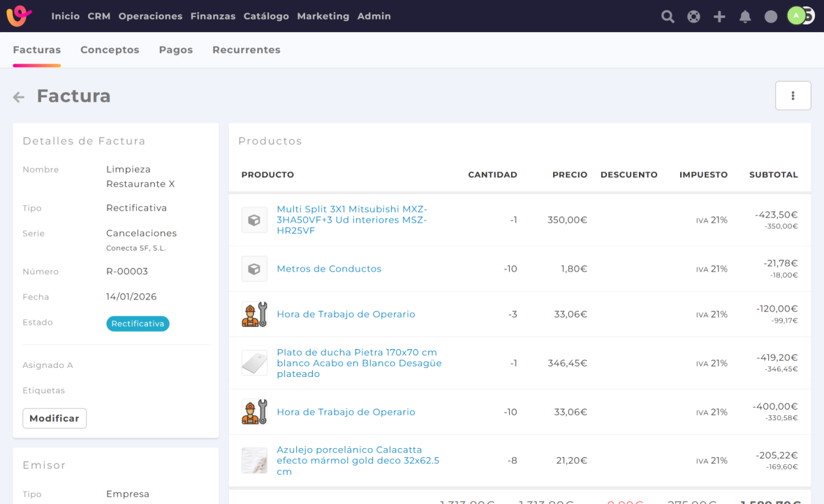
Task: Open the help lifebuoy icon
Action: [x=693, y=17]
